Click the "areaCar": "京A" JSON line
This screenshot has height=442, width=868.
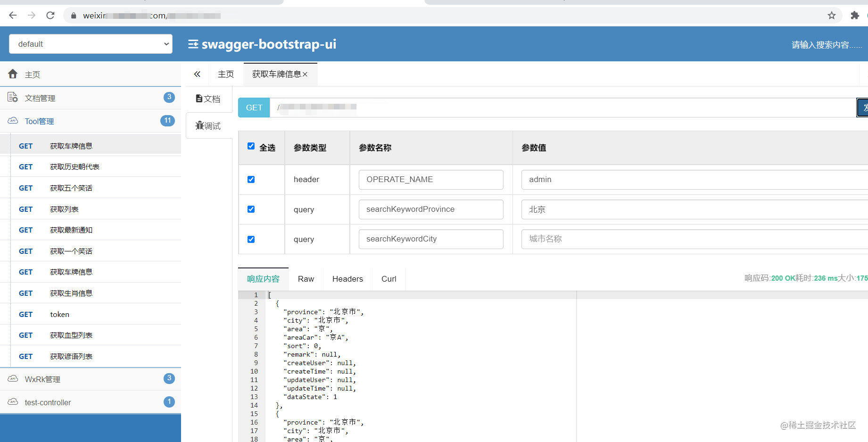pos(316,337)
